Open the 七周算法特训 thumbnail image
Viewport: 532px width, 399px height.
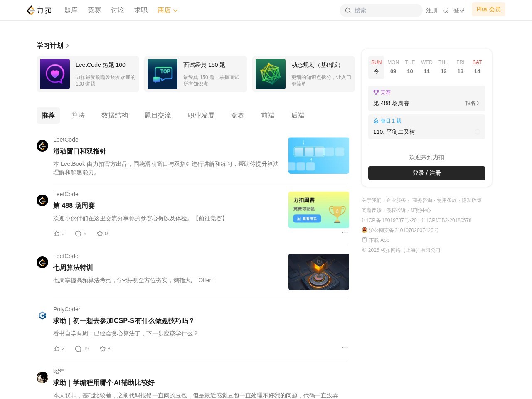click(x=319, y=272)
